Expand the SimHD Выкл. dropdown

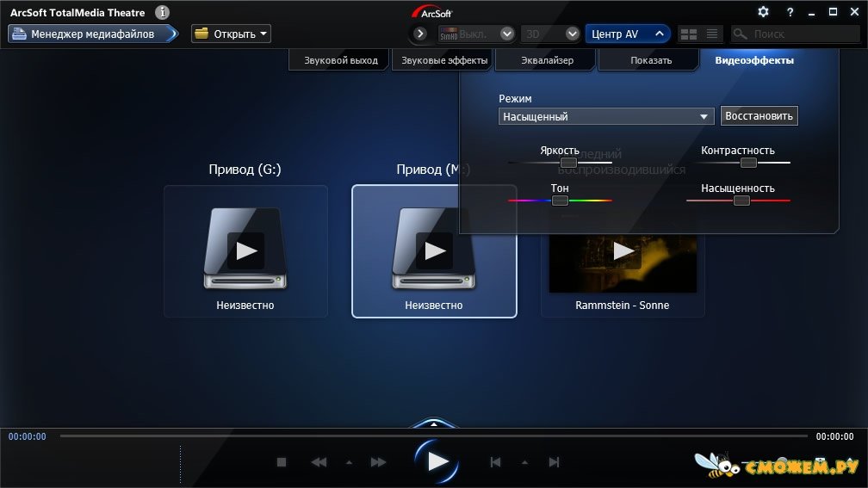pyautogui.click(x=506, y=34)
